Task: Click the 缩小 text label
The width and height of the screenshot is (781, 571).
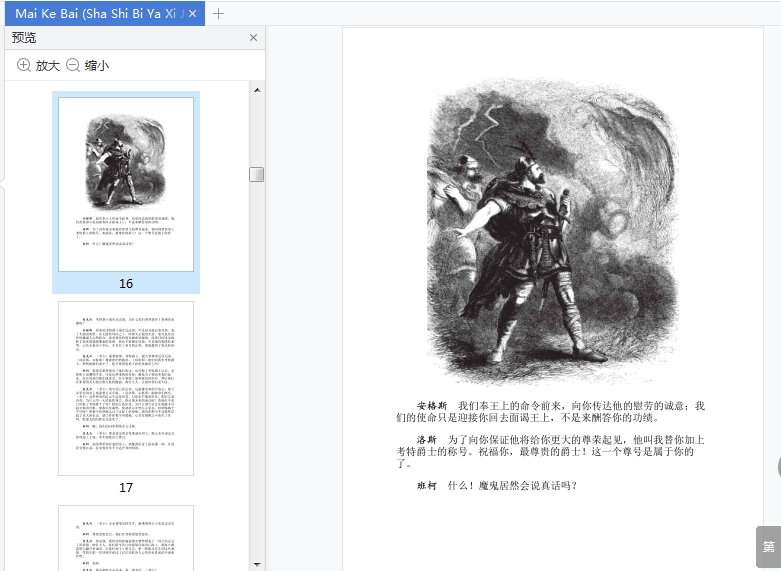Action: [x=97, y=65]
